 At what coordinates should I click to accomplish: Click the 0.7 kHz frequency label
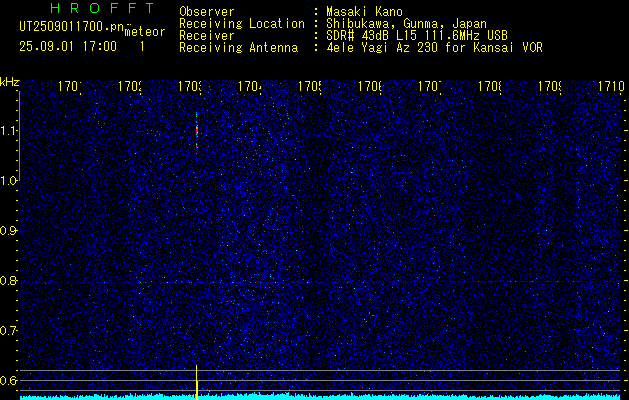tap(8, 331)
